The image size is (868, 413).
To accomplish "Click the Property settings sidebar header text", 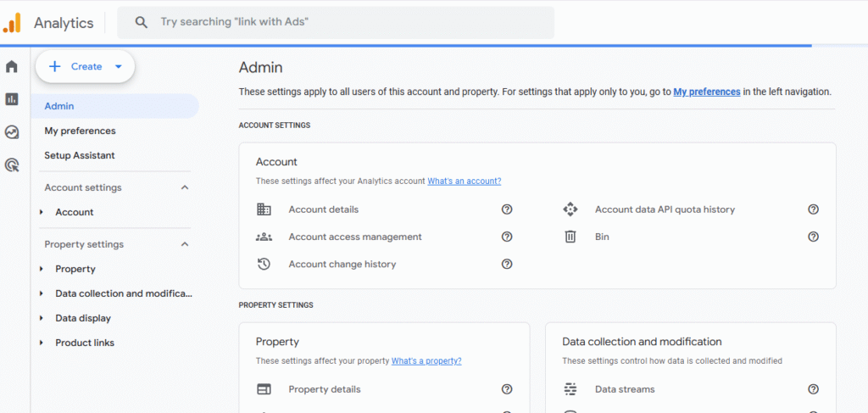I will point(84,244).
